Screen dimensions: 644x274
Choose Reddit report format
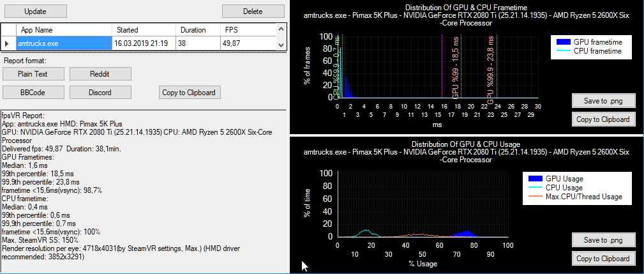click(100, 74)
